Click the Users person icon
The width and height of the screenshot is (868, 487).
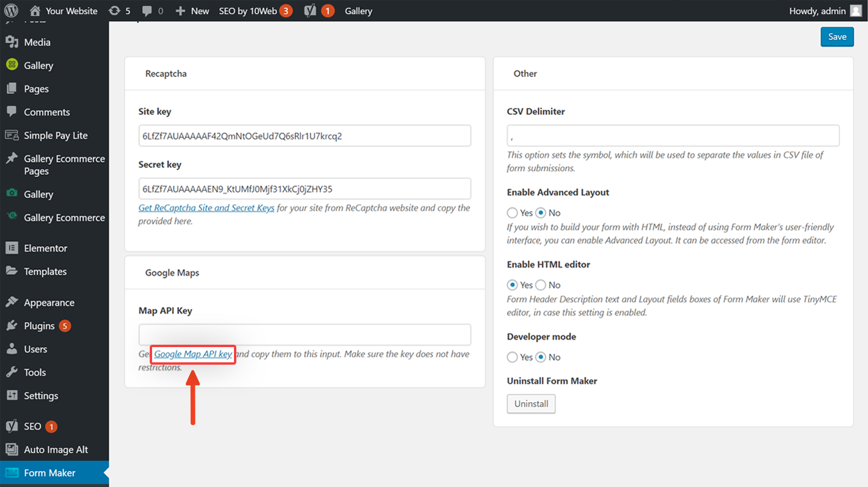[x=12, y=348]
